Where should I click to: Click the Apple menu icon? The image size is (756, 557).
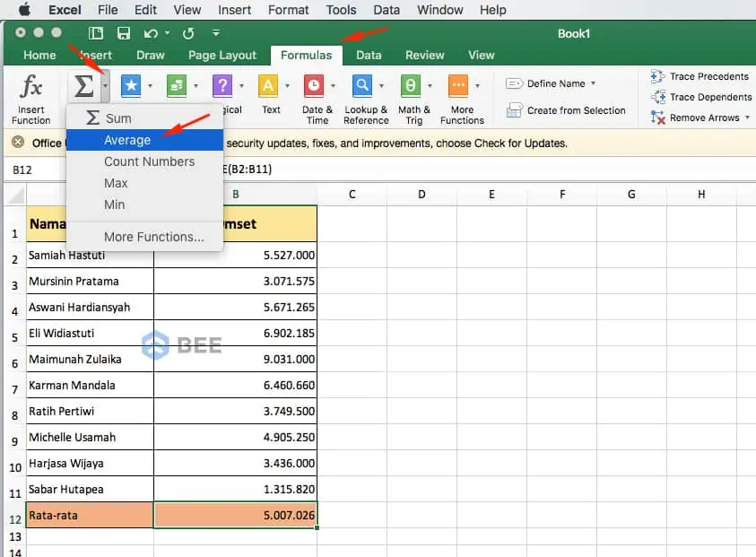point(24,9)
